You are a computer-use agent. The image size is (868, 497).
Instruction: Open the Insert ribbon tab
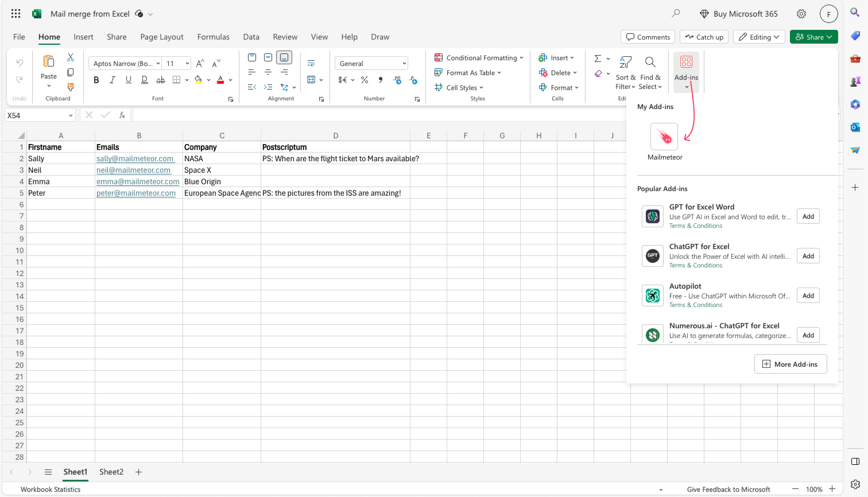(x=83, y=36)
